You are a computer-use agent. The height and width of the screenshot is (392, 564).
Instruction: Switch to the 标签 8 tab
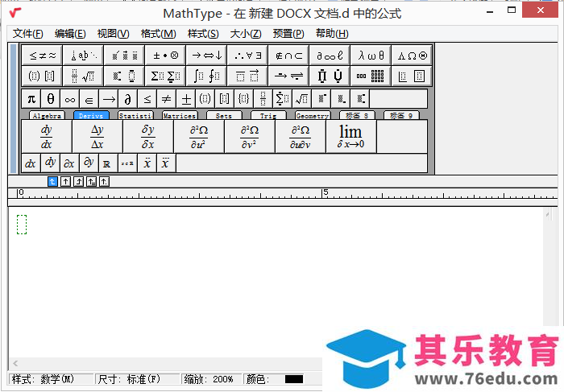click(x=357, y=115)
